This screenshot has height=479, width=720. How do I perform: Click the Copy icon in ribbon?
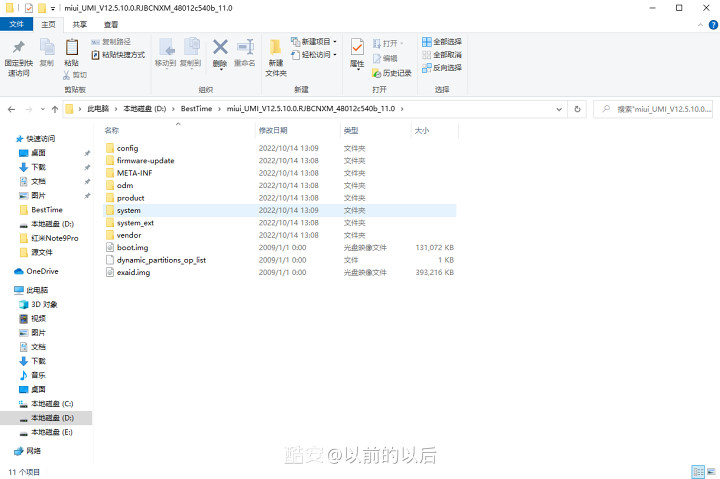click(47, 47)
